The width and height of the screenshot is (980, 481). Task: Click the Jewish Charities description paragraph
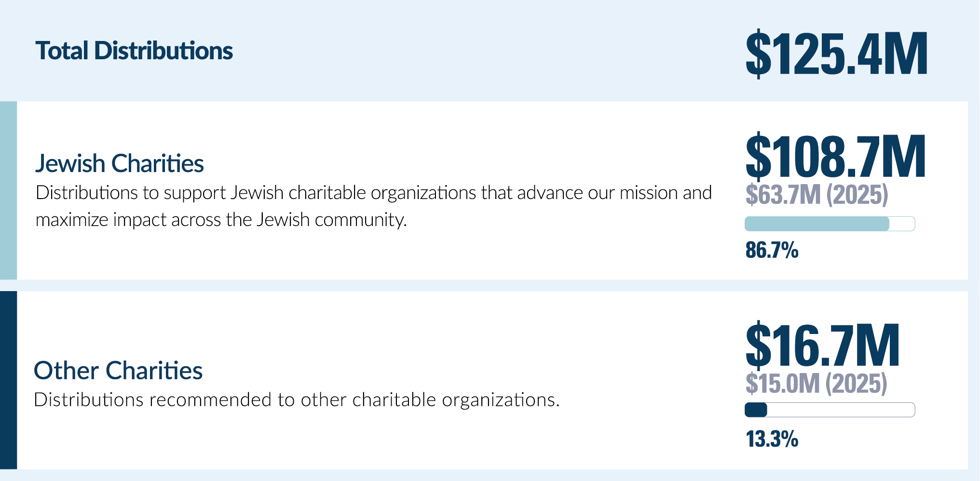click(x=374, y=206)
